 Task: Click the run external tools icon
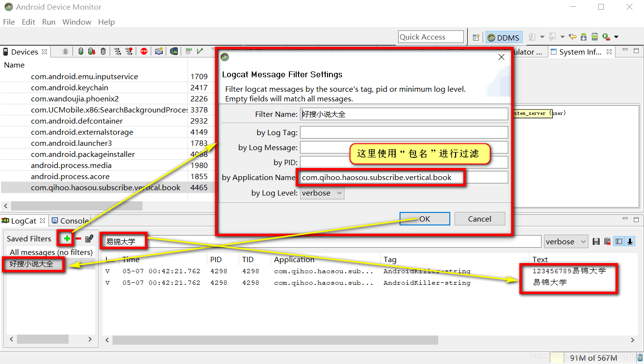pos(606,37)
